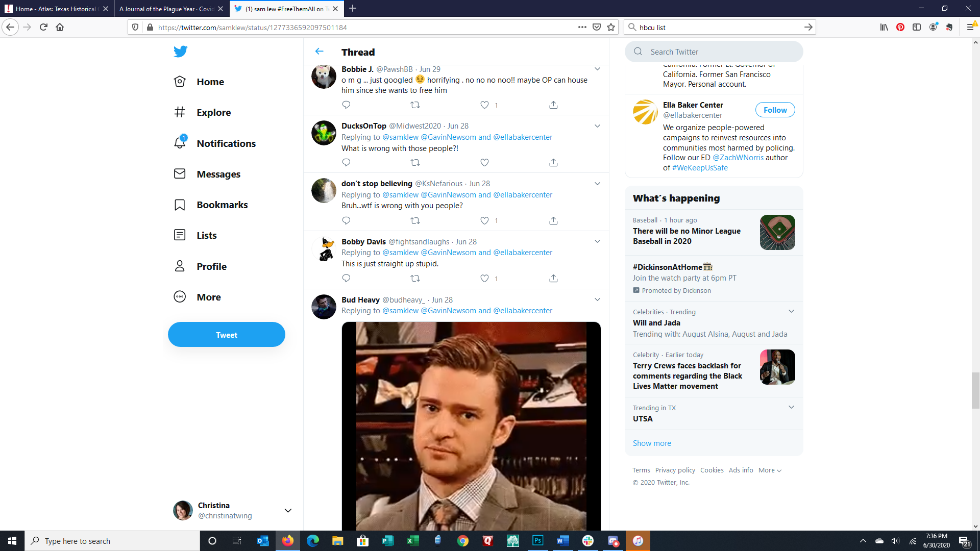Retweet DucksOnTop's reply
Viewport: 980px width, 551px height.
coord(415,162)
